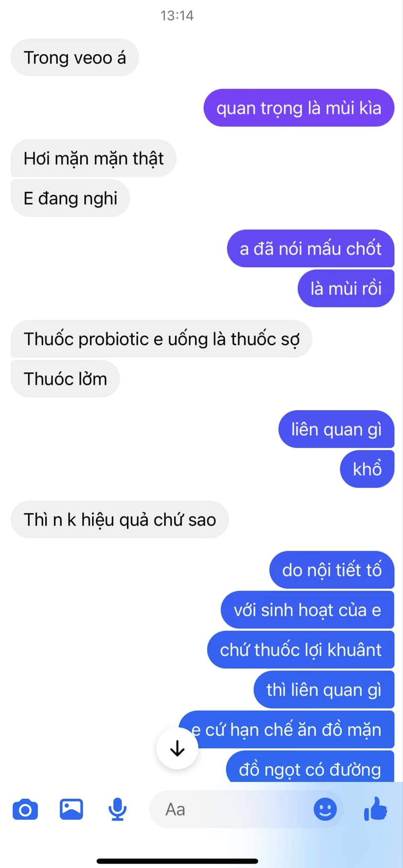Select the bubble "a đã nói mấu chốt"

[x=311, y=249]
